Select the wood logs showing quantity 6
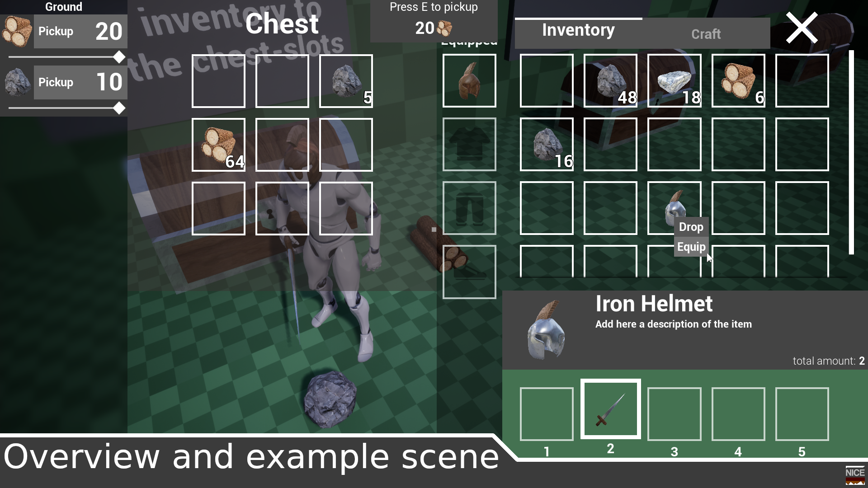This screenshot has width=868, height=488. [737, 80]
